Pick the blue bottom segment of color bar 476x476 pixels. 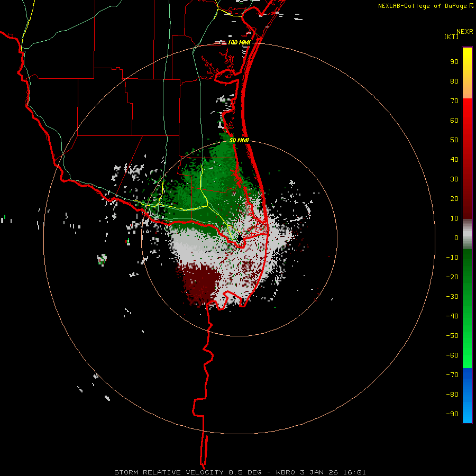click(x=467, y=396)
